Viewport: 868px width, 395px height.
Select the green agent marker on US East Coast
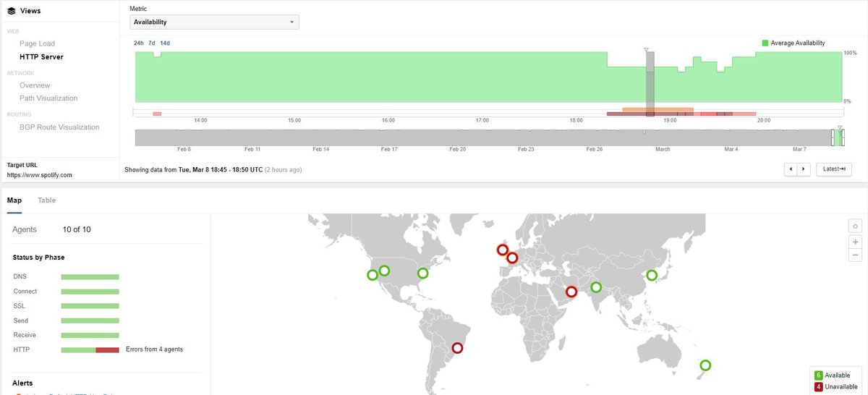(x=423, y=273)
